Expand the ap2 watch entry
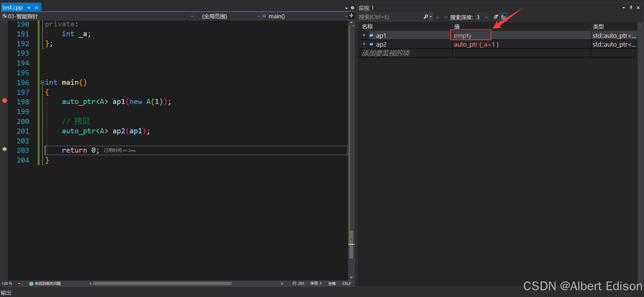This screenshot has width=644, height=297. coord(364,44)
